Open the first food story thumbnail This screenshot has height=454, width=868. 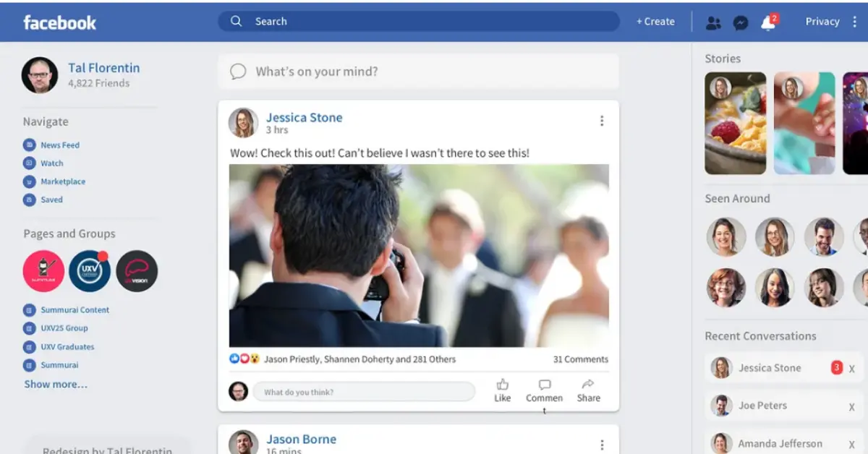click(x=736, y=123)
